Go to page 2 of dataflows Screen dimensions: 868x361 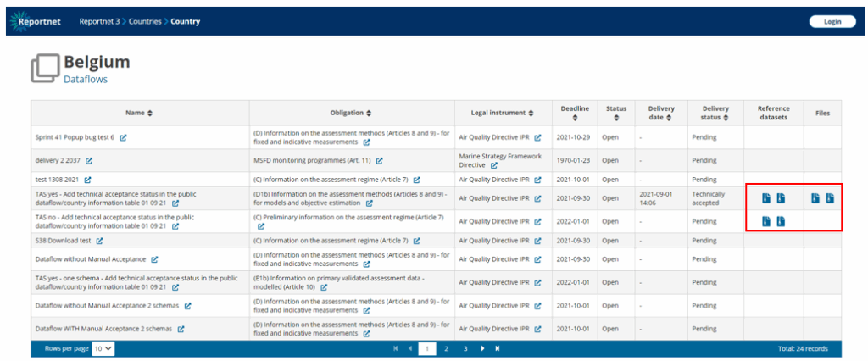coord(447,348)
